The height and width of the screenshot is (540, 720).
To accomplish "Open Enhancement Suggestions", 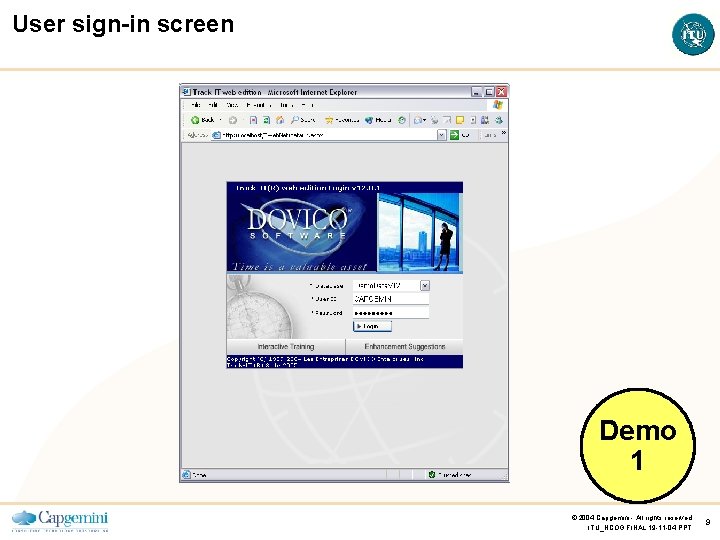I will [x=405, y=347].
